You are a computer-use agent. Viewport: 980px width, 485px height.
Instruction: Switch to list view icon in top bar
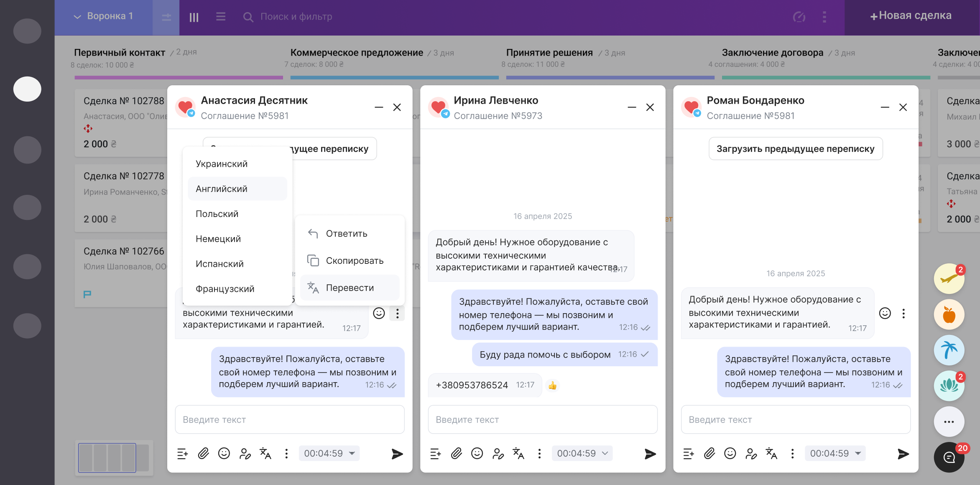click(221, 17)
